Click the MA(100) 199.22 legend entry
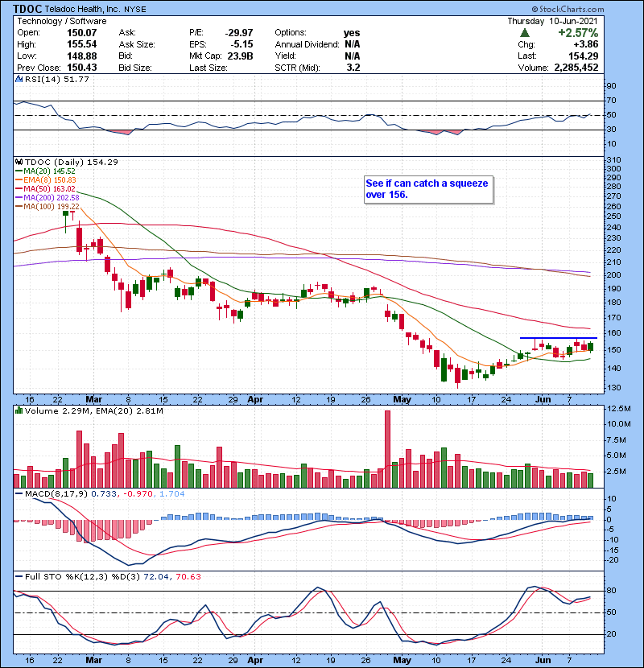 (x=47, y=207)
